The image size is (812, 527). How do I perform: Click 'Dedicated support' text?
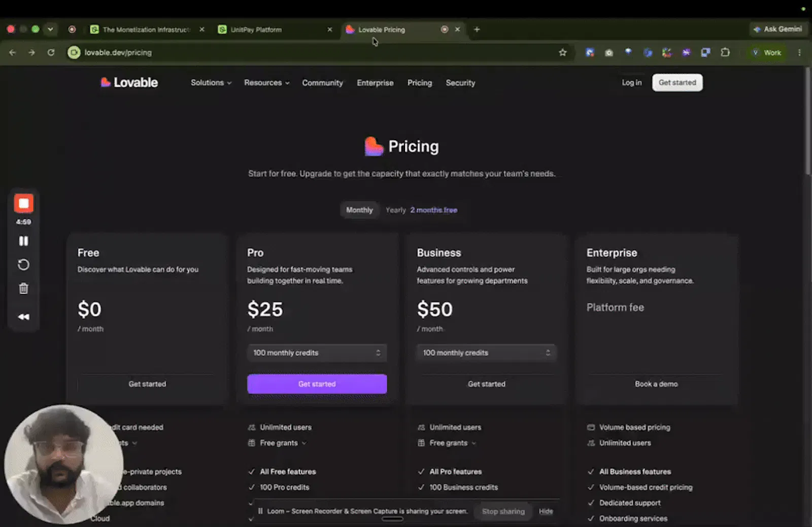point(630,503)
